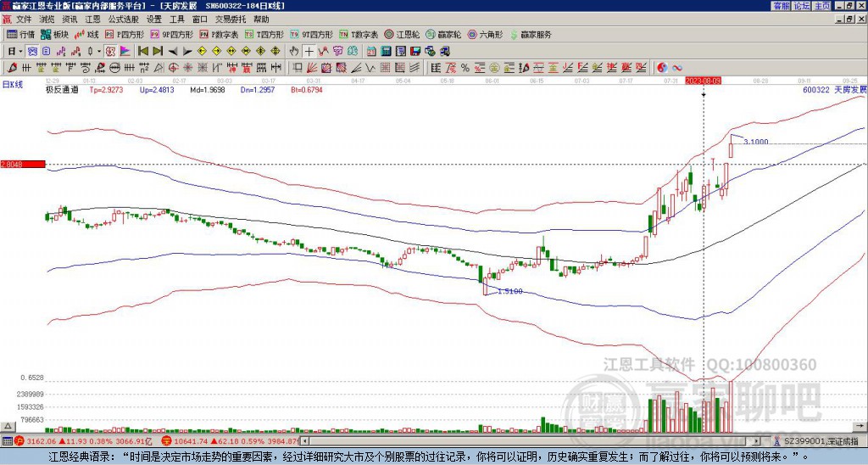Click the 1.5100 low price annotation
Viewport: 868px width, 465px height.
coord(509,291)
